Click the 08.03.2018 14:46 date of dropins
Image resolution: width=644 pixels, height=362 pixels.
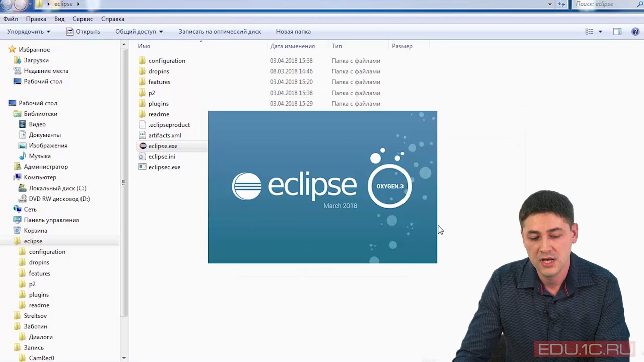[291, 71]
